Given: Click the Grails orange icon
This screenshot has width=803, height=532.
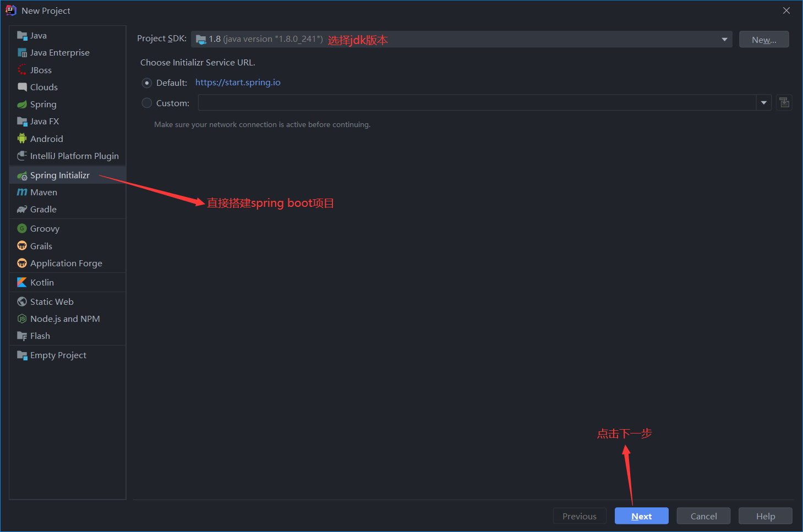Looking at the screenshot, I should pyautogui.click(x=22, y=246).
